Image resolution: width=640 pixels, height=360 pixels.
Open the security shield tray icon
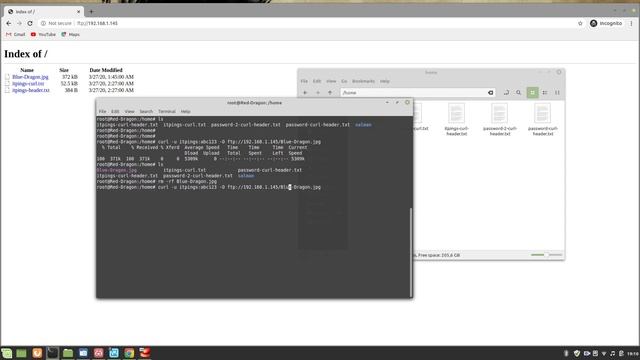pos(576,353)
